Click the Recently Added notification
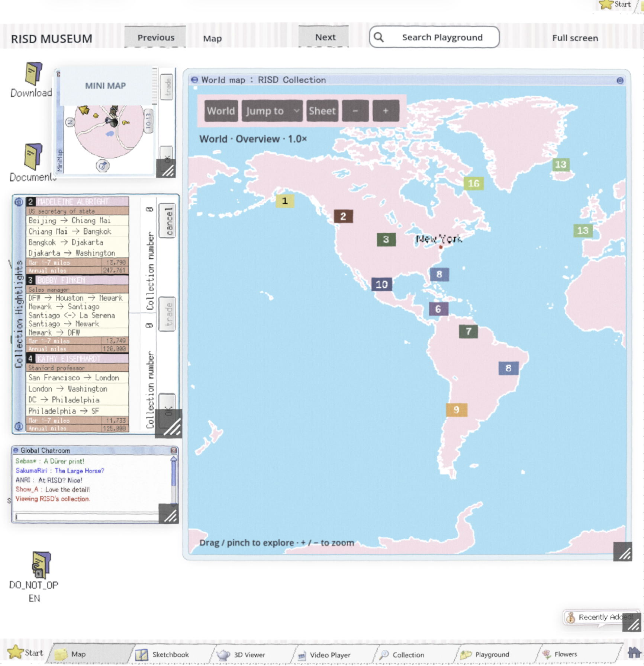This screenshot has width=644, height=666. (x=601, y=618)
